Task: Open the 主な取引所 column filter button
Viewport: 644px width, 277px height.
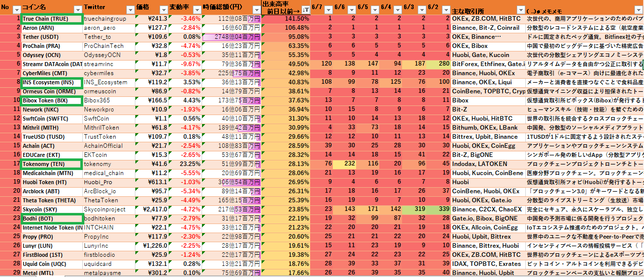Action: click(521, 10)
